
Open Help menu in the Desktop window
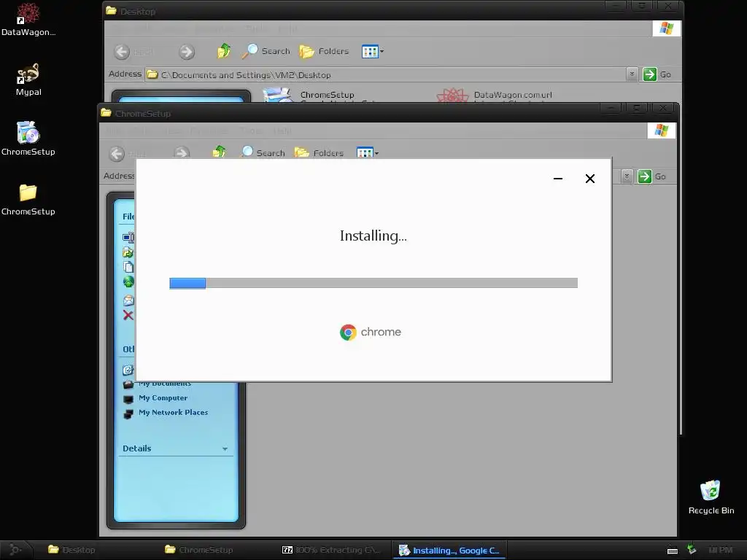click(x=287, y=28)
